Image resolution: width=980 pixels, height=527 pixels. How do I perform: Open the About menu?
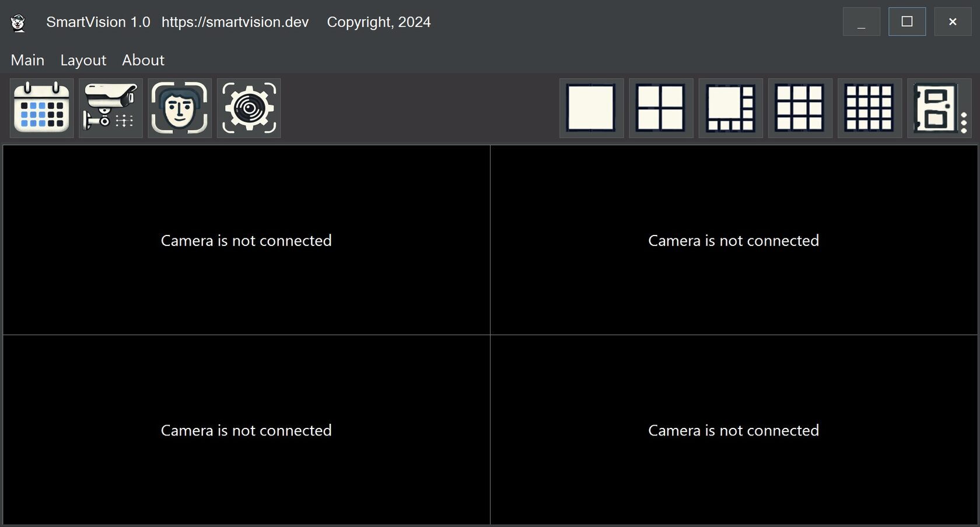[x=142, y=59]
